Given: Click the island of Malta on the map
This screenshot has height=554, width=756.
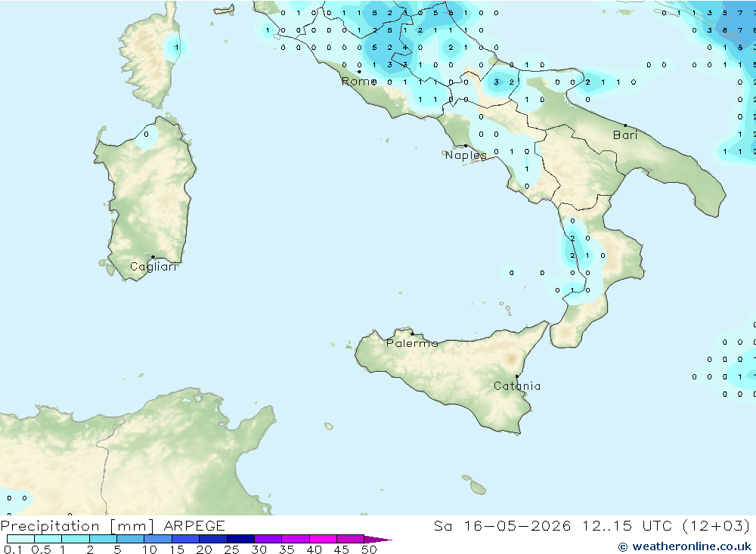Looking at the screenshot, I should (478, 488).
